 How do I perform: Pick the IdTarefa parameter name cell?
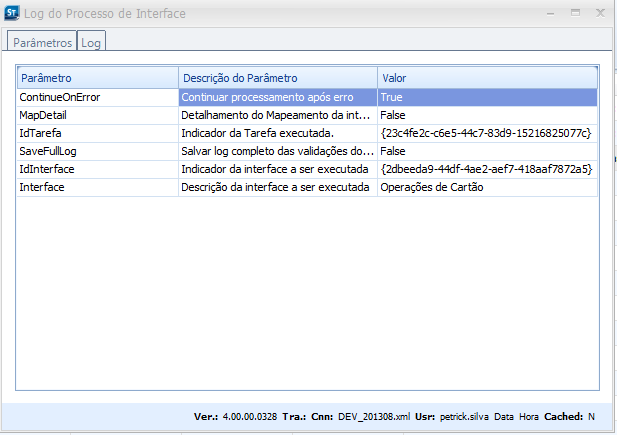(x=97, y=133)
